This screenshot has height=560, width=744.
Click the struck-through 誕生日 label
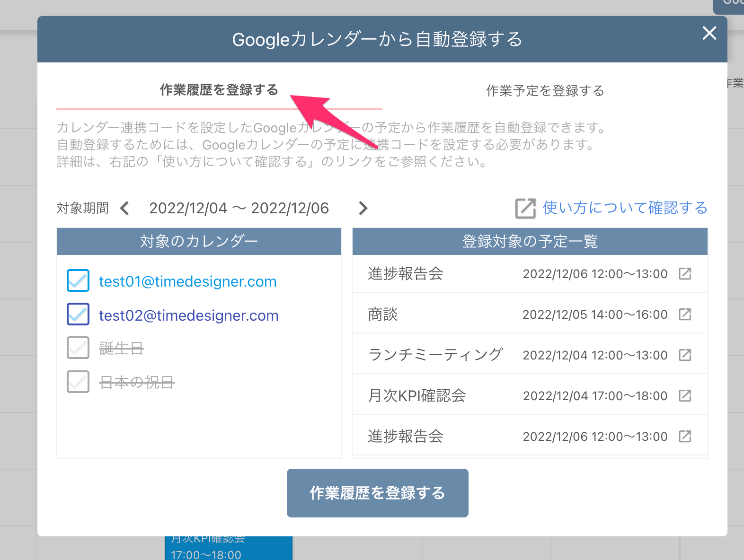point(121,349)
